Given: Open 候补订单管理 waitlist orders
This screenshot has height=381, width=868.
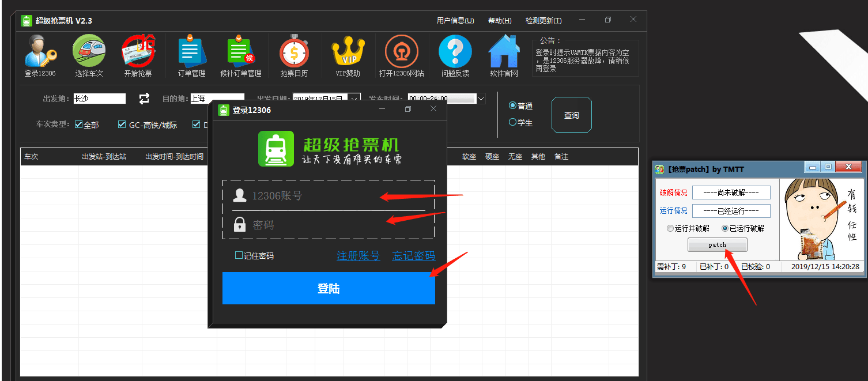Looking at the screenshot, I should [241, 55].
